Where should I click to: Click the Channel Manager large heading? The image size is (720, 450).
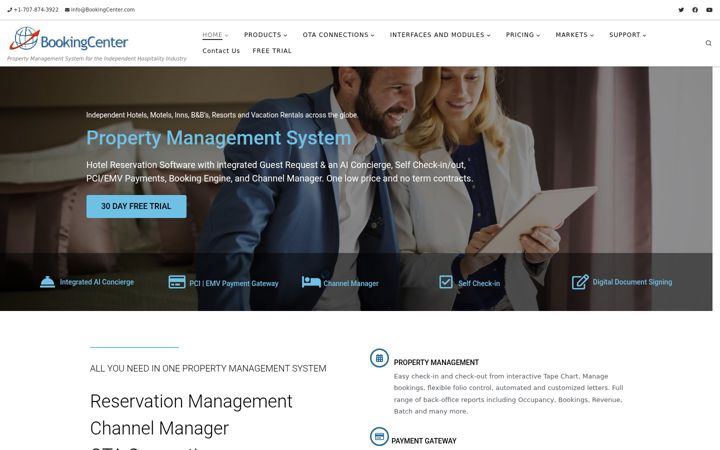click(x=159, y=428)
